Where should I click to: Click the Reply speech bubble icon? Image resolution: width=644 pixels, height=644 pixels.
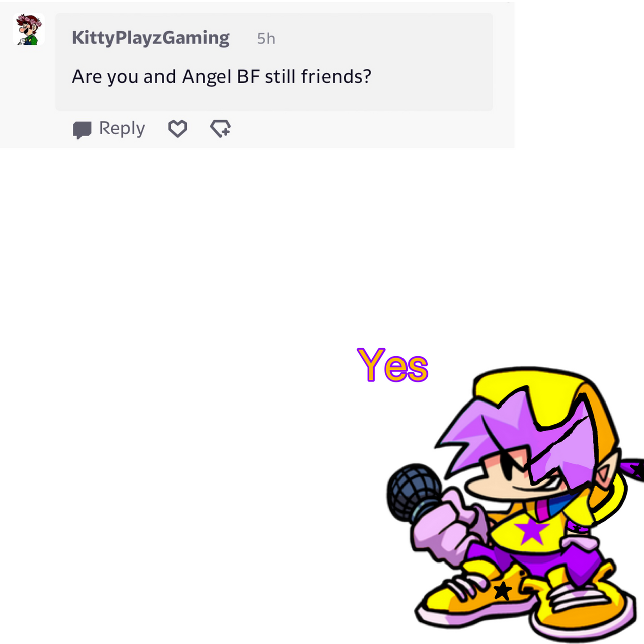(82, 130)
